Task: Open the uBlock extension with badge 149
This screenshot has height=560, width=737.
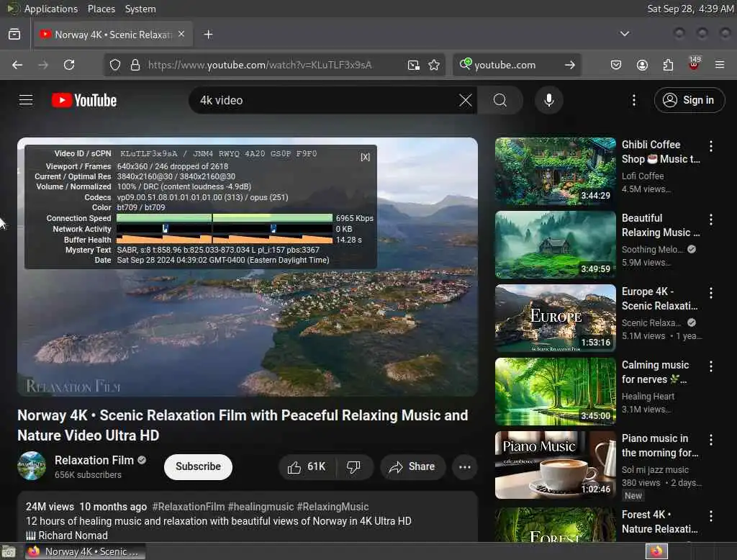Action: click(694, 64)
